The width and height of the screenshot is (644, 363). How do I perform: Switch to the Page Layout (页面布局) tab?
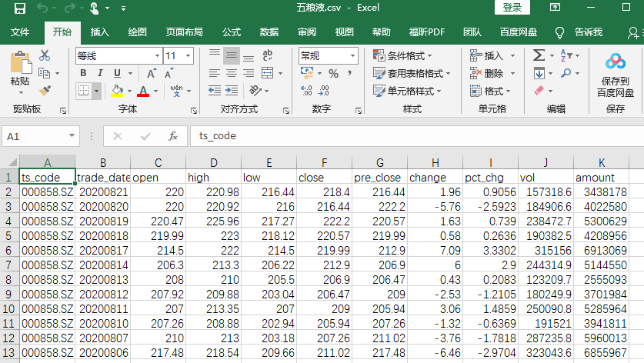pyautogui.click(x=184, y=32)
